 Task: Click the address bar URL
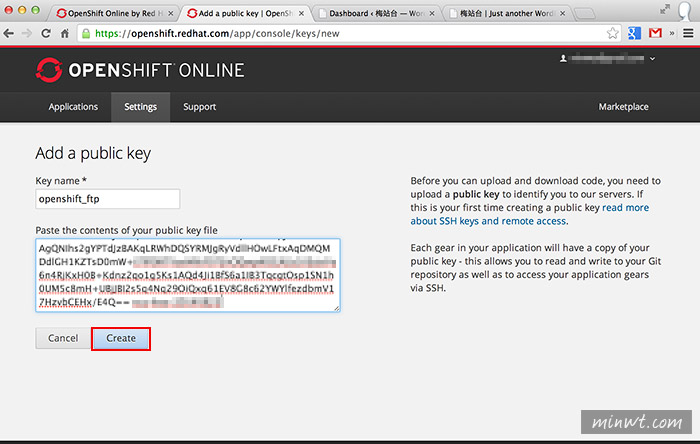[217, 33]
